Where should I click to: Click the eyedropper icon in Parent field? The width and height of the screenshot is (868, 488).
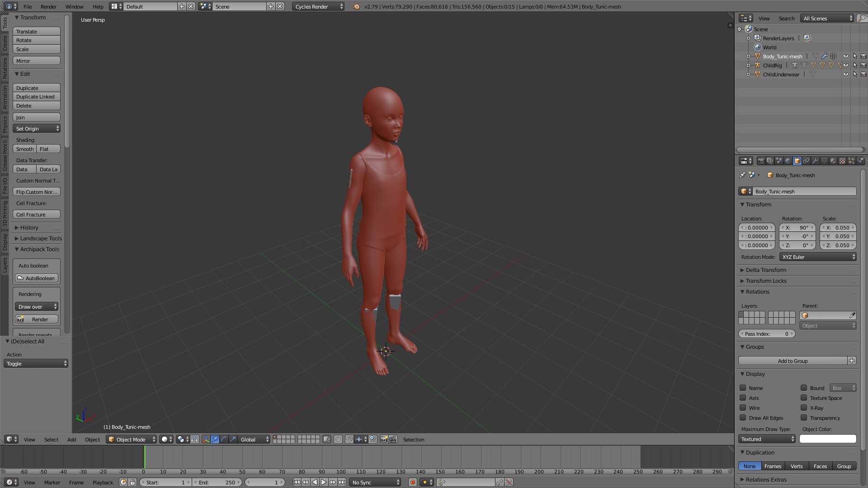tap(852, 315)
